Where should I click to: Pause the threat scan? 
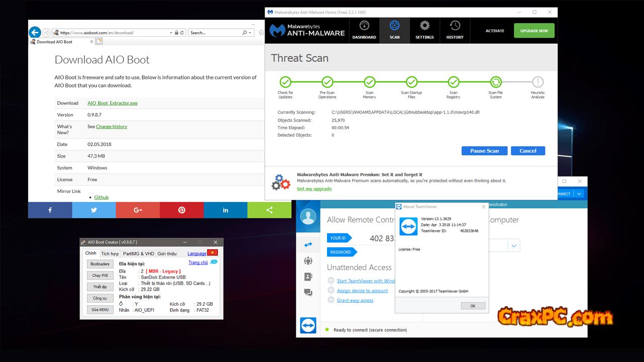tap(485, 151)
